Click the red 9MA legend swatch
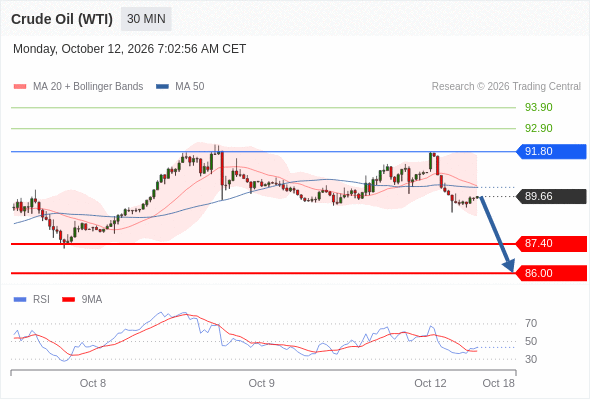The height and width of the screenshot is (400, 590). point(68,300)
